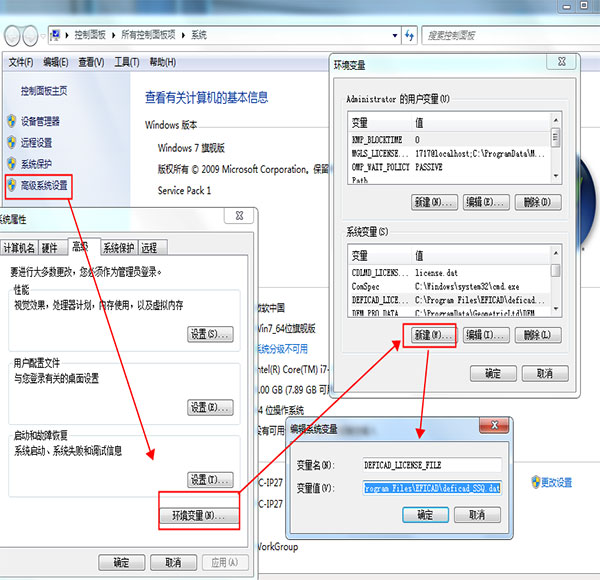Screen dimensions: 600x580
Task: Click the 变量名 input field
Action: 432,465
